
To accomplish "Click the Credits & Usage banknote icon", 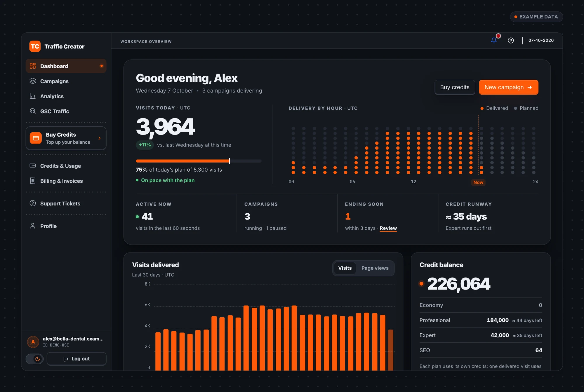I will click(x=33, y=166).
